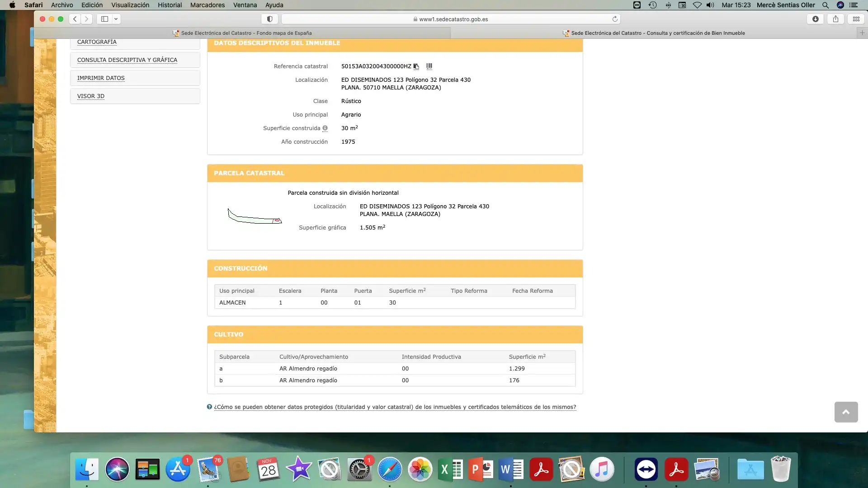The height and width of the screenshot is (488, 868).
Task: Open System Preferences in the dock
Action: (359, 469)
